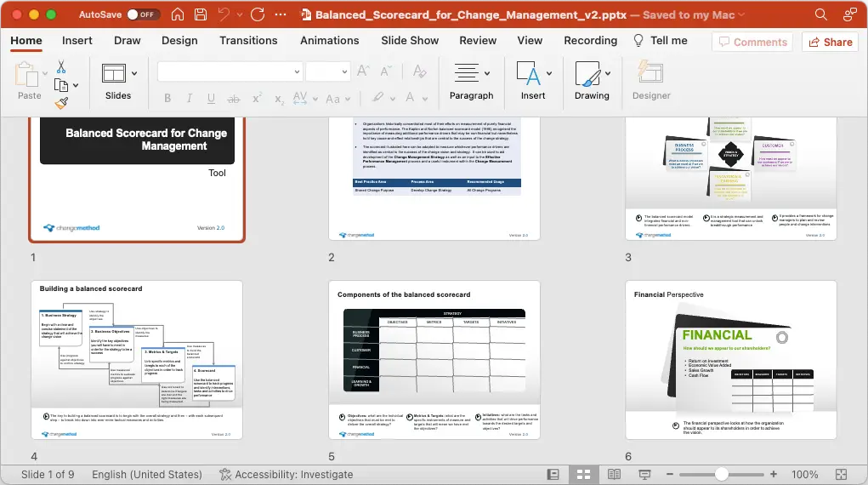Select slide 4 Building a balanced scorecard
Screen dimensions: 868x485
pyautogui.click(x=137, y=360)
